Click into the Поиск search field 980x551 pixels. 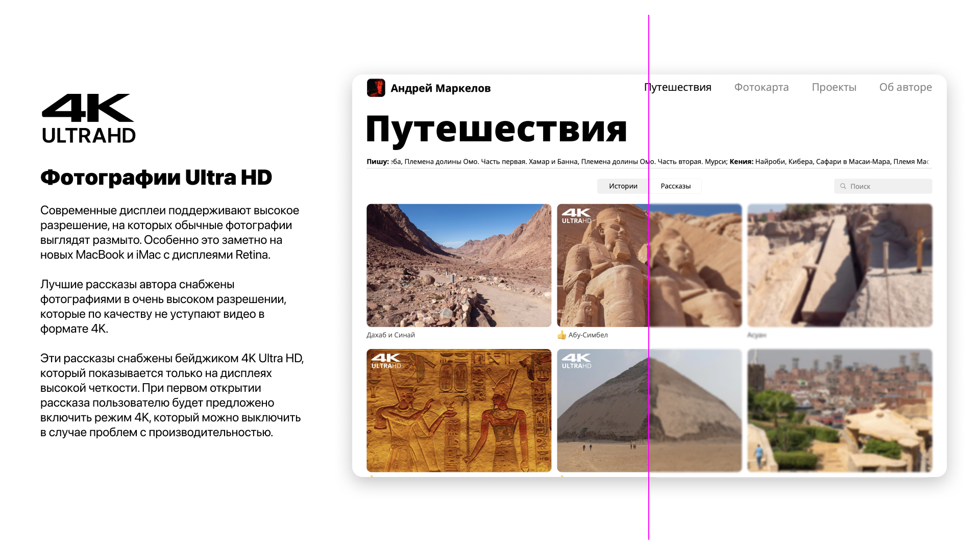point(888,186)
